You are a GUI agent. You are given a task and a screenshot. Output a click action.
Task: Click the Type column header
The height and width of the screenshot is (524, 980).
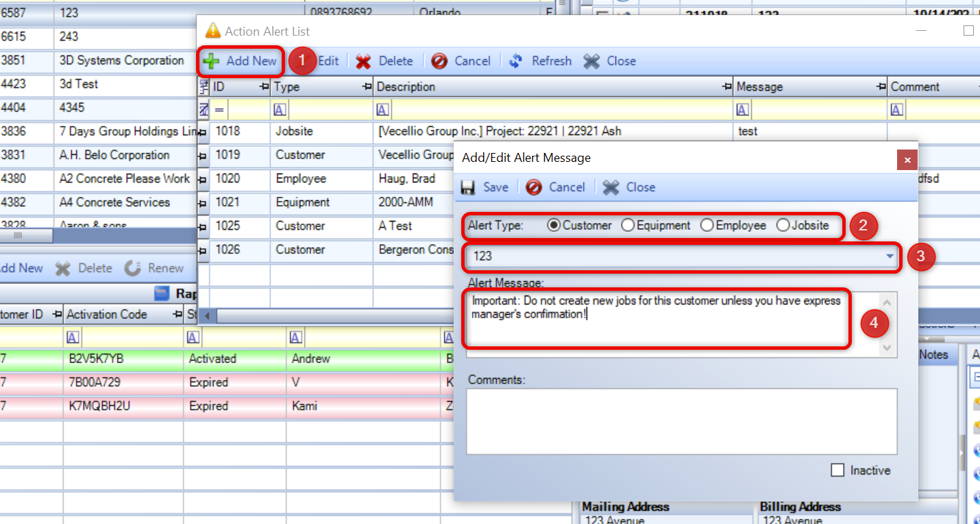pos(322,87)
